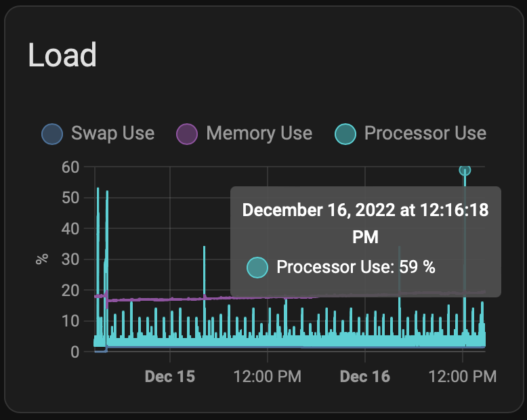Click the highlighted 59% data point marker
Viewport: 527px width, 420px height.
click(x=465, y=170)
